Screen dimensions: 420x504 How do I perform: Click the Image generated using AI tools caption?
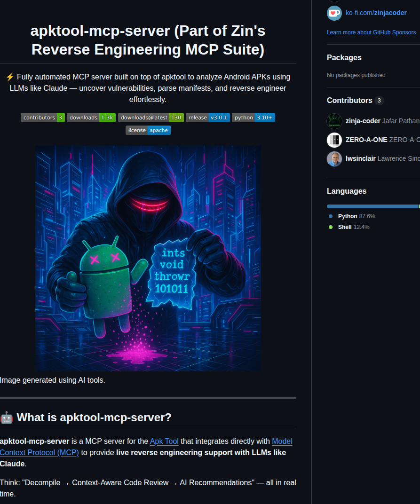coord(52,380)
